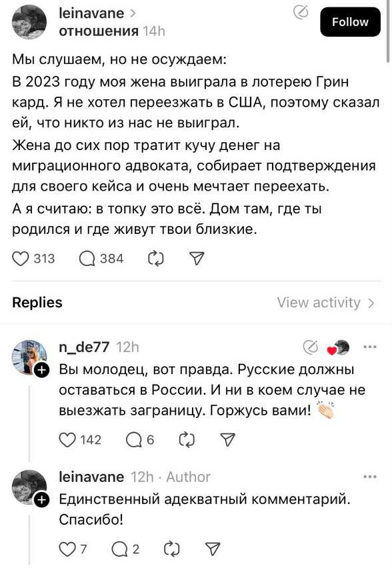Expand the chevron next to leinavane's username
The image size is (392, 568).
tap(133, 13)
